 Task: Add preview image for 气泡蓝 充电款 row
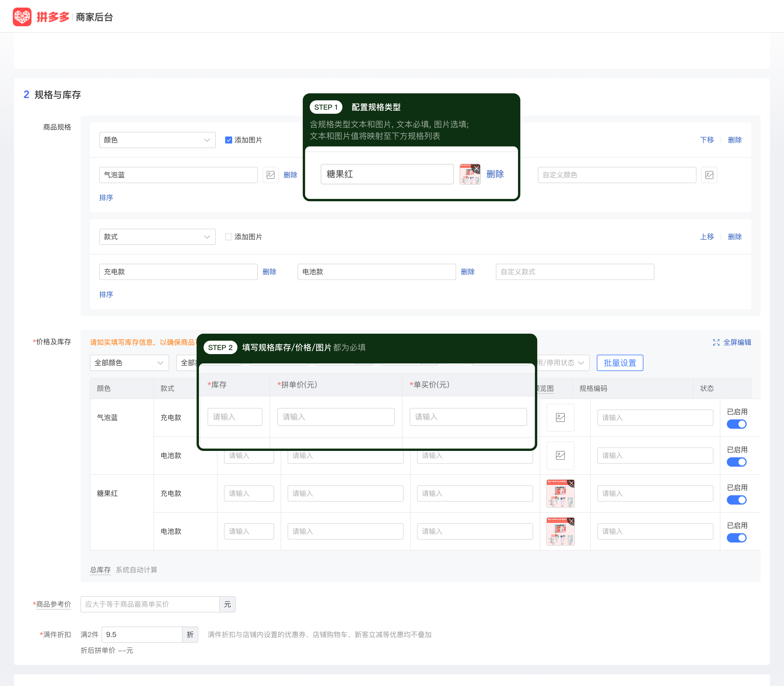561,417
